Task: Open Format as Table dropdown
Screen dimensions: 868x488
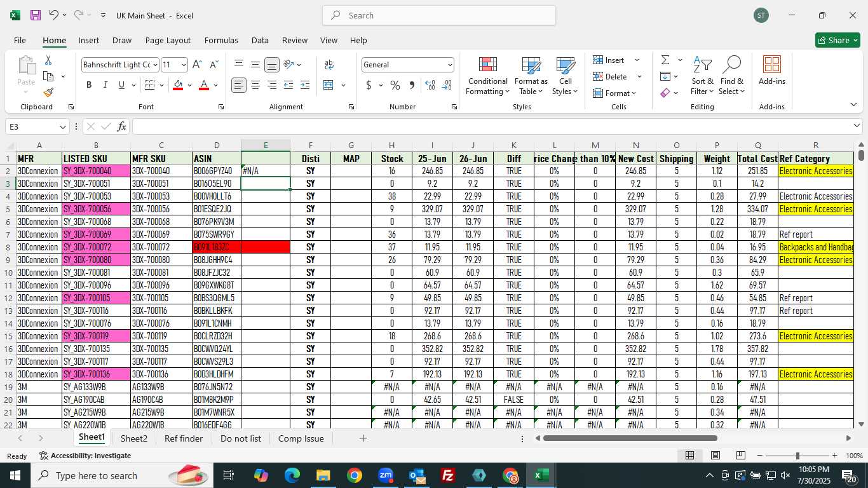Action: [531, 76]
